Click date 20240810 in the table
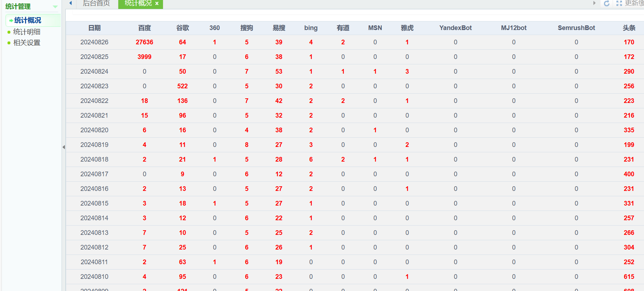Image resolution: width=644 pixels, height=291 pixels. [x=94, y=277]
